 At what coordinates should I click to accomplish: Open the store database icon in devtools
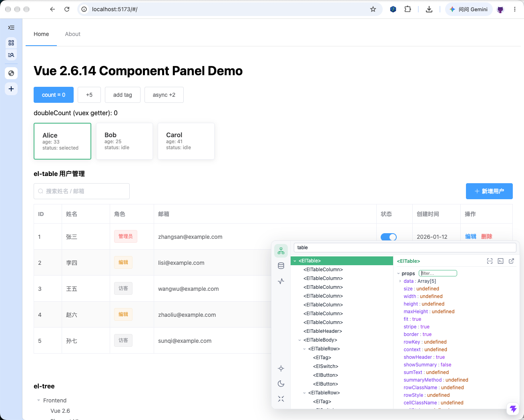click(x=281, y=266)
